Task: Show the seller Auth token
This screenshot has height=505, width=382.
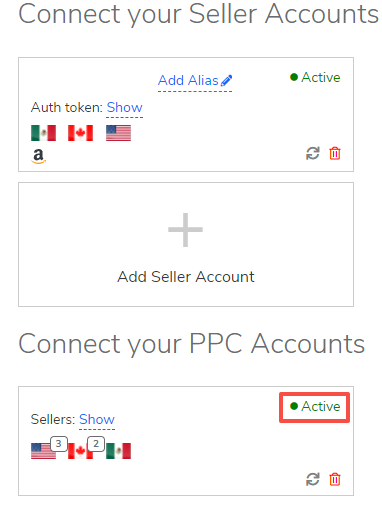Action: click(x=124, y=108)
